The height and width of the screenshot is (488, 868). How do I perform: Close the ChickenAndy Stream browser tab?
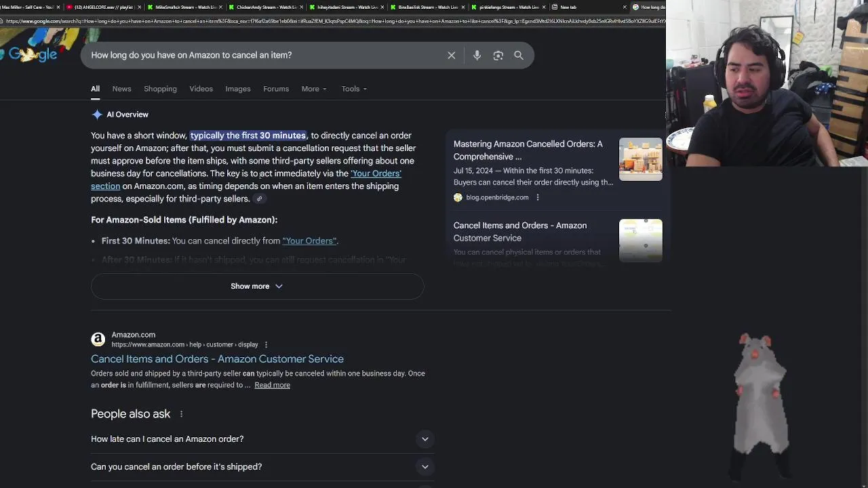[x=303, y=7]
